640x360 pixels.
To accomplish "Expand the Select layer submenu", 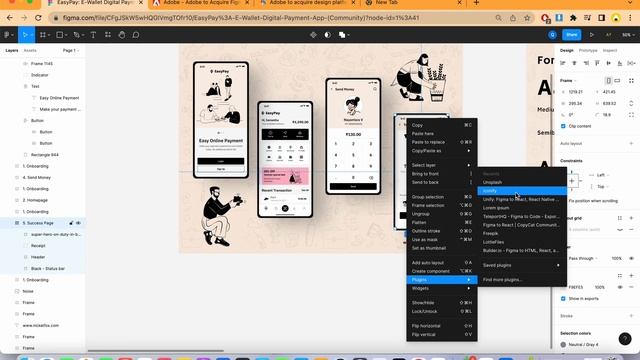I will coord(442,165).
